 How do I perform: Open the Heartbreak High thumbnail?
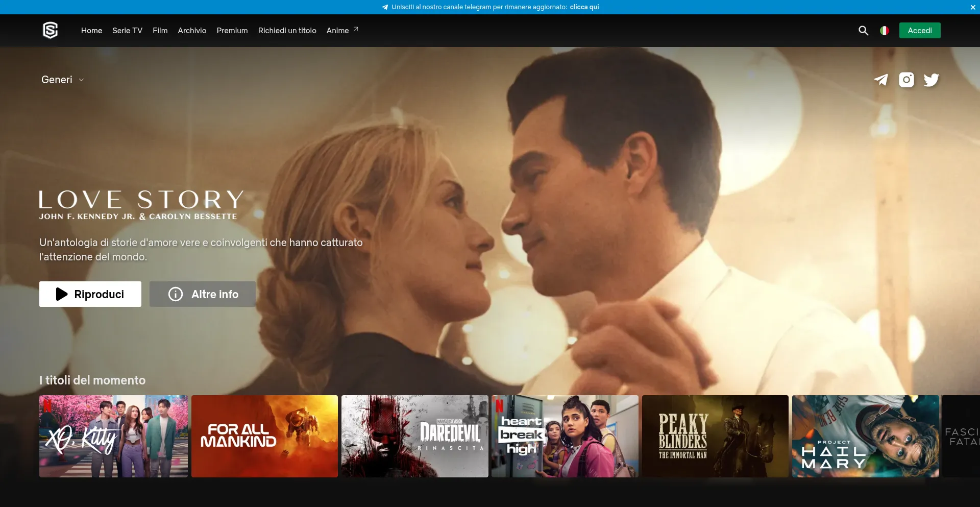click(565, 436)
